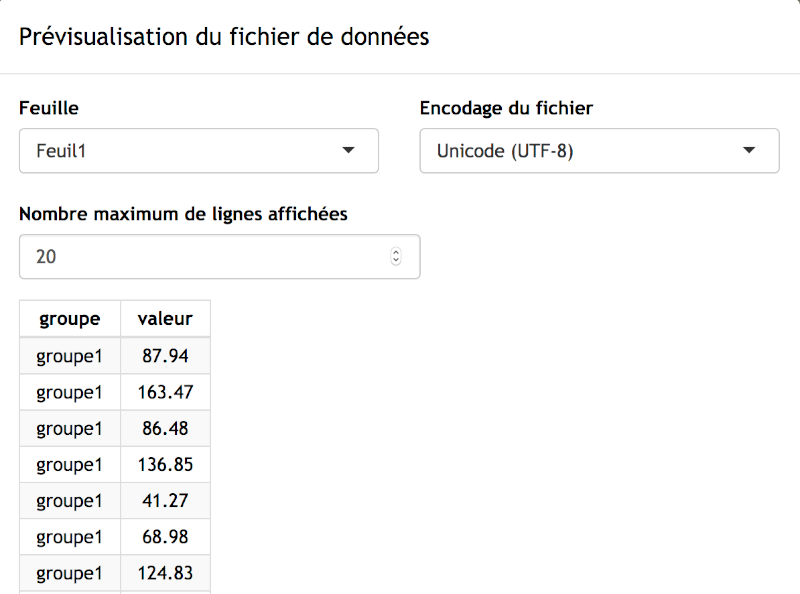The image size is (800, 594).
Task: Click the down stepper arrow for max lines
Action: [398, 261]
